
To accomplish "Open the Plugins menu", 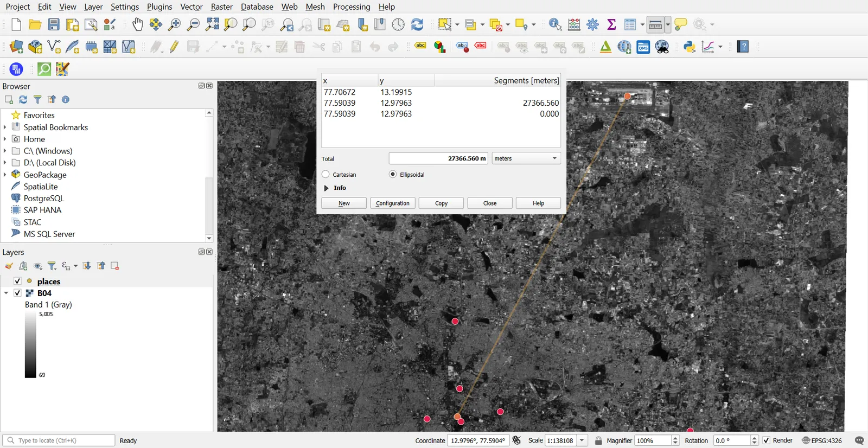I will 159,7.
